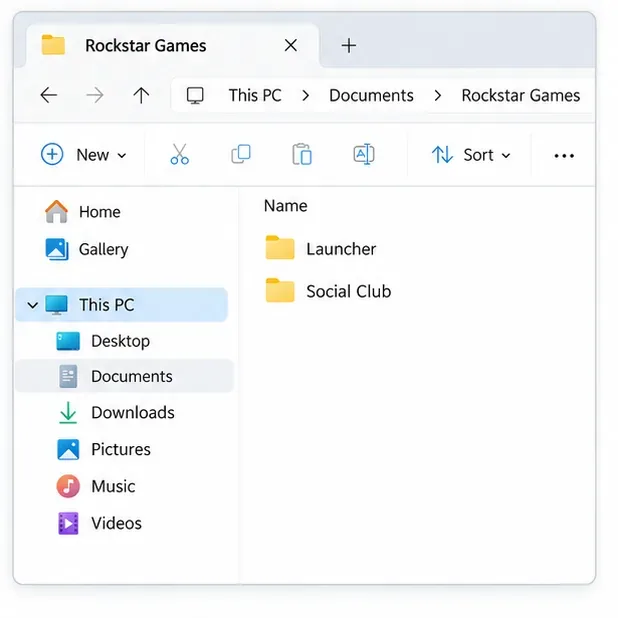Add a new tab with plus button
This screenshot has width=618, height=618.
[x=349, y=46]
